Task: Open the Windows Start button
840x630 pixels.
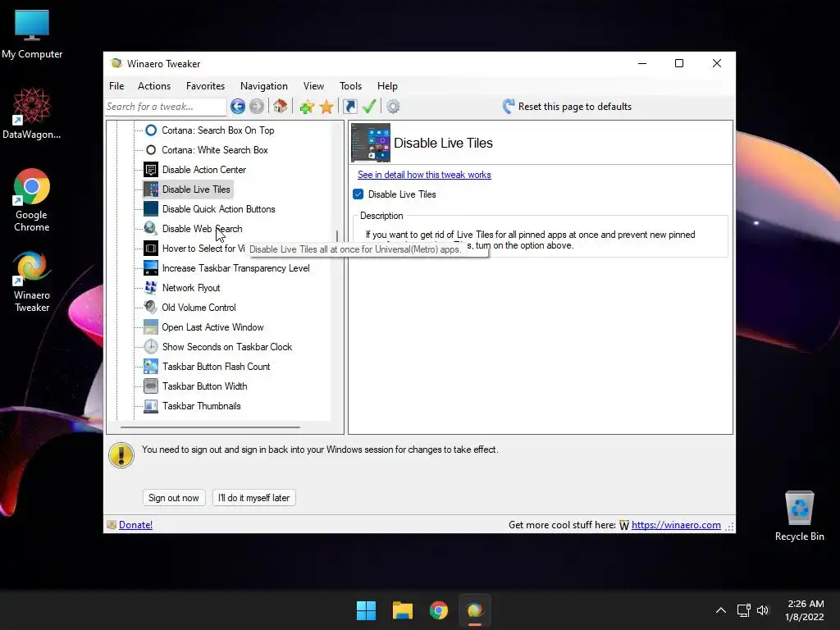Action: (367, 610)
